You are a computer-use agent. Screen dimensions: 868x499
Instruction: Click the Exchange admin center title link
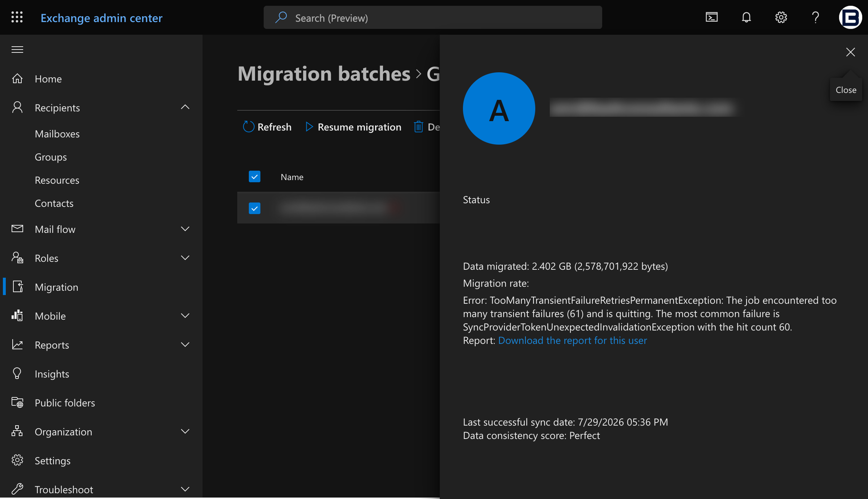(x=102, y=18)
